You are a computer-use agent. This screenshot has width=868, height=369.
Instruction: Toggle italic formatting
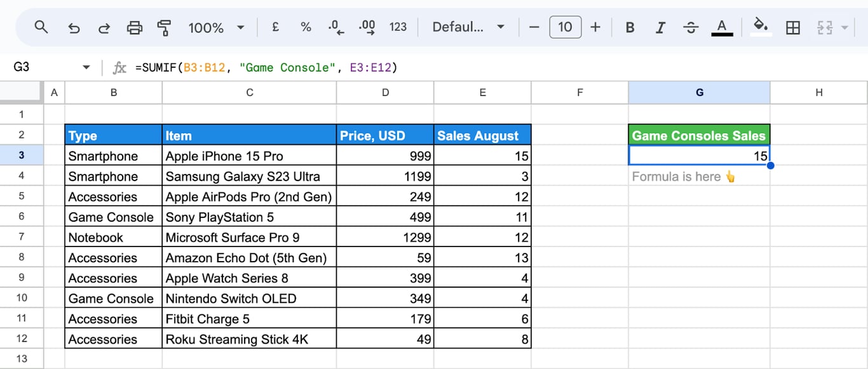[660, 27]
